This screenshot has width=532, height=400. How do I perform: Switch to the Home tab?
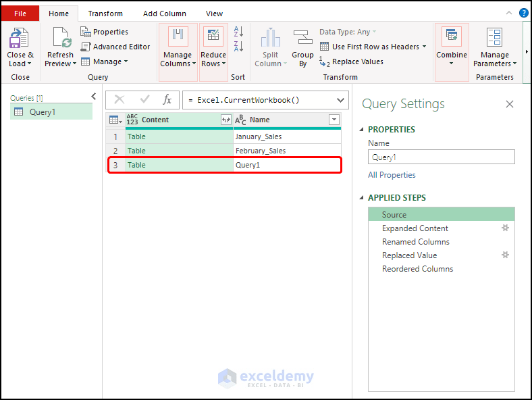click(59, 14)
